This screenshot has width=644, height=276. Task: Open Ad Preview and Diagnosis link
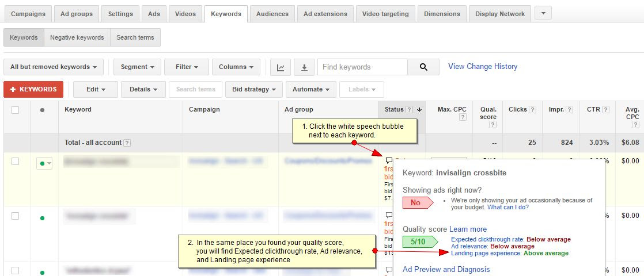(x=446, y=270)
